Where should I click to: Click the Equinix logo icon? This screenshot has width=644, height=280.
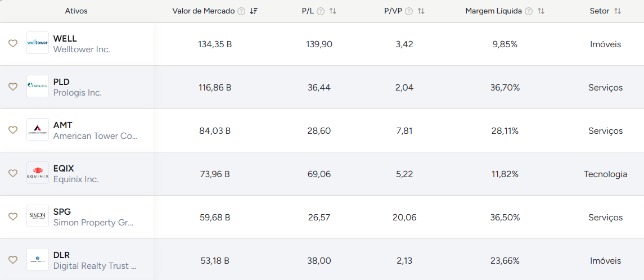[x=38, y=173]
